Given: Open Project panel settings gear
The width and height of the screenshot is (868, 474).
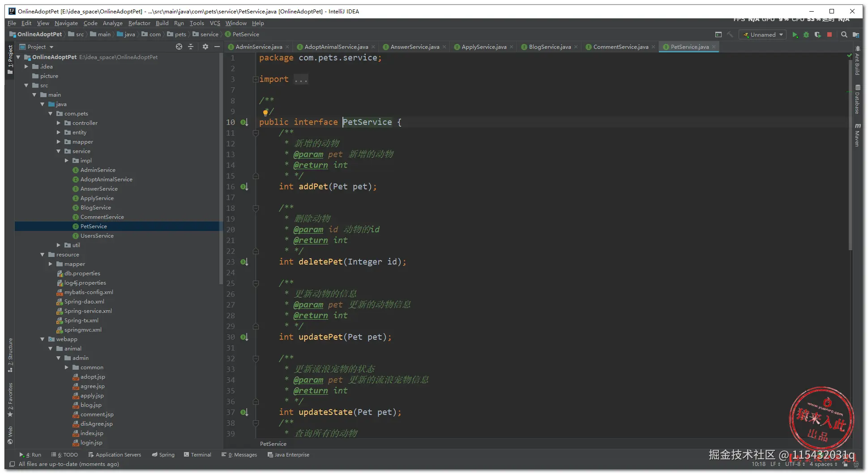Looking at the screenshot, I should (x=205, y=47).
